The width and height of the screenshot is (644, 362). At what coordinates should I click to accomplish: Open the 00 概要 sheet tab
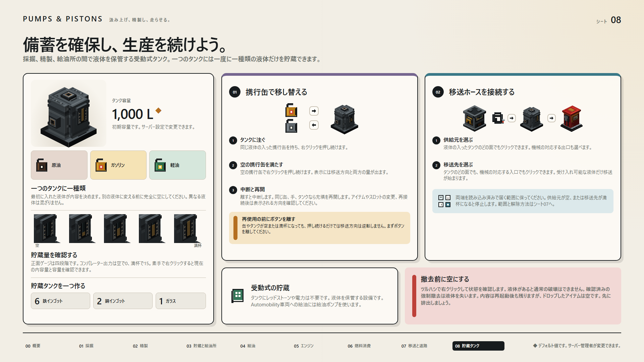pos(33,346)
